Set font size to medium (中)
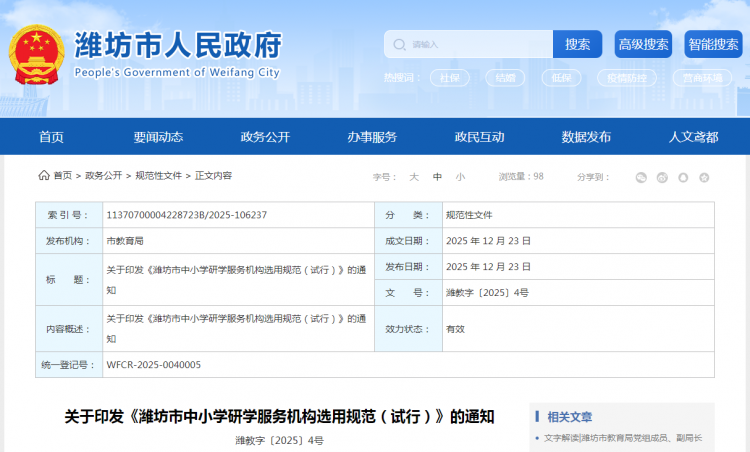 [x=437, y=176]
